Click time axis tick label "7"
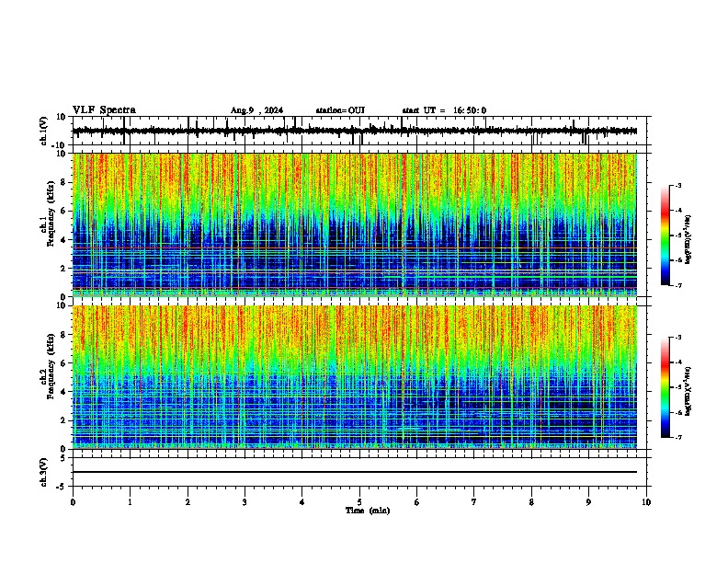The height and width of the screenshot is (563, 728). pos(474,502)
